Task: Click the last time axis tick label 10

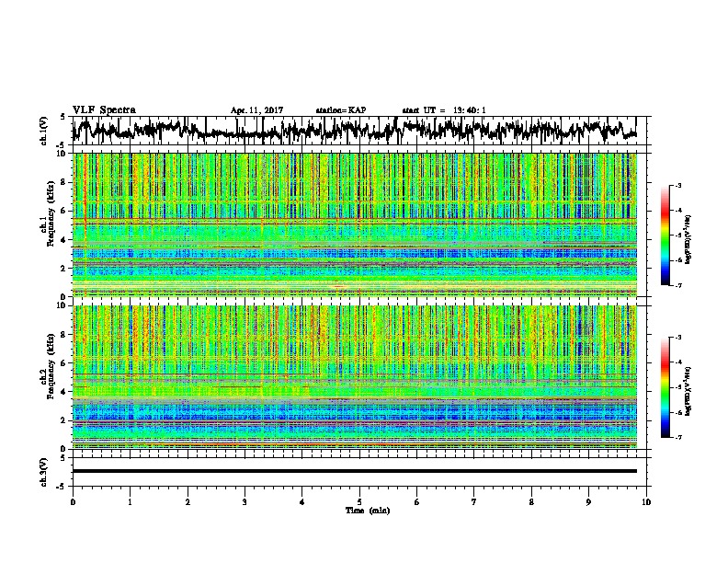Action: 646,502
